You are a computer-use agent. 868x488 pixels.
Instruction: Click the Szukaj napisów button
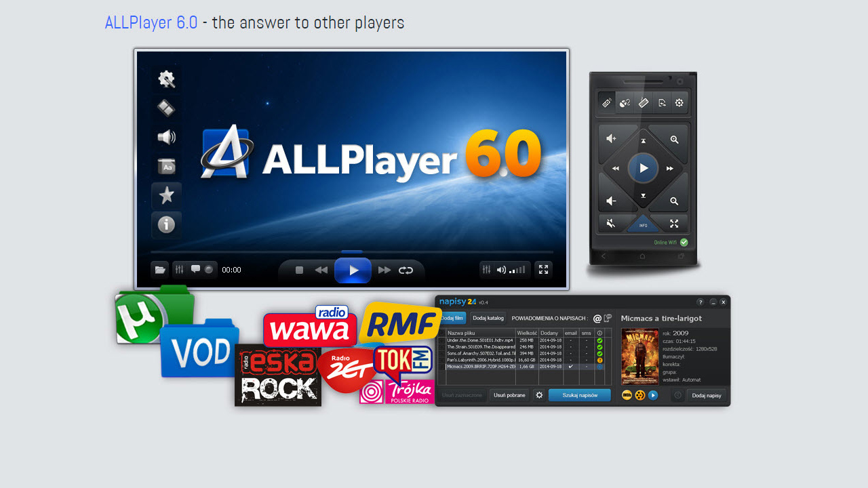coord(579,395)
